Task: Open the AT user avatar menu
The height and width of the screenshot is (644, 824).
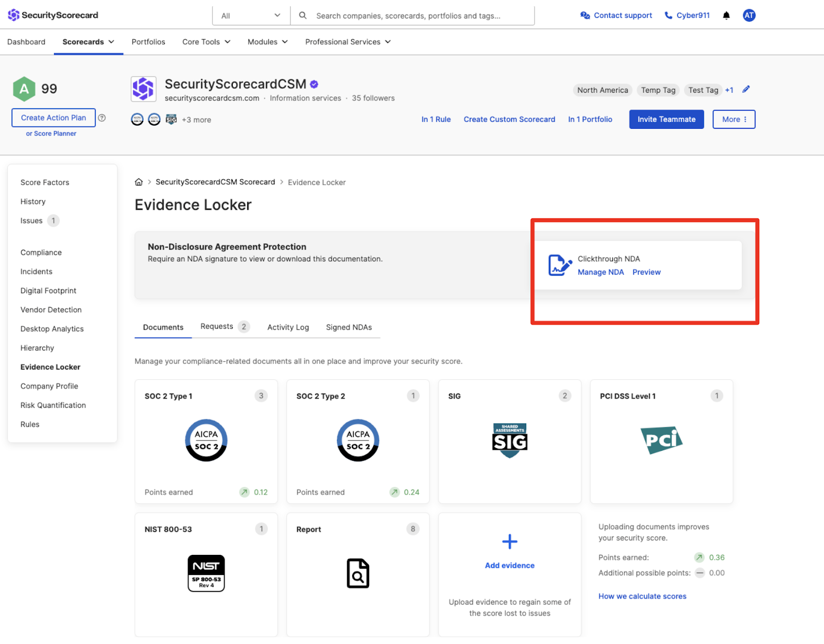Action: point(749,15)
